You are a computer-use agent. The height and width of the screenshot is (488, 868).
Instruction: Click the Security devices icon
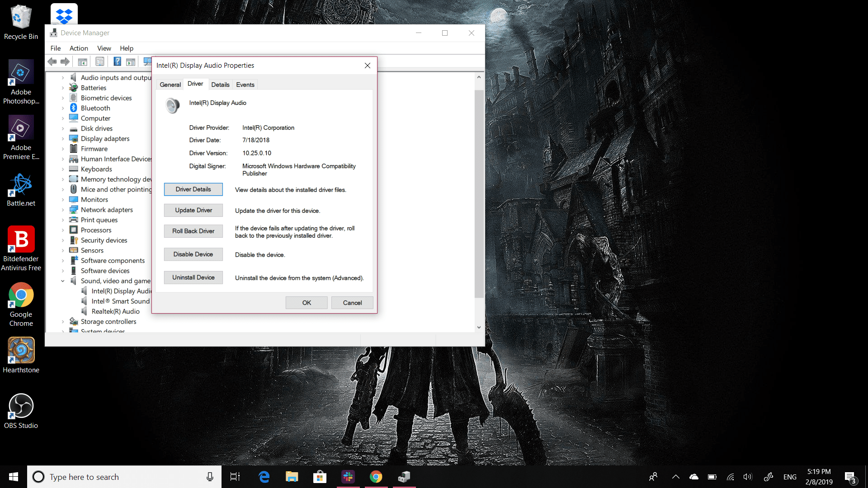pos(74,240)
